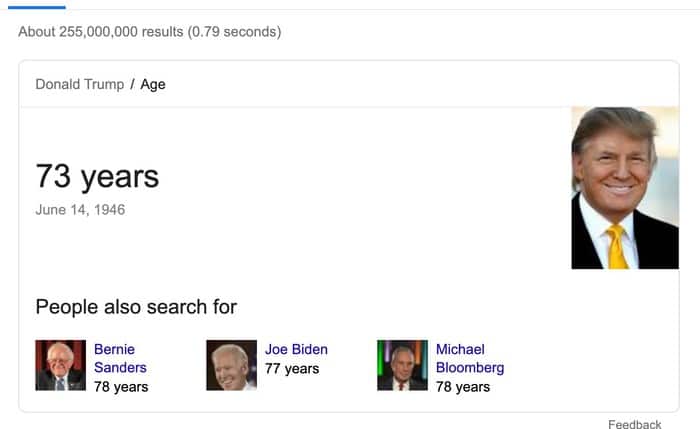Follow the Joe Biden name link

click(x=296, y=349)
